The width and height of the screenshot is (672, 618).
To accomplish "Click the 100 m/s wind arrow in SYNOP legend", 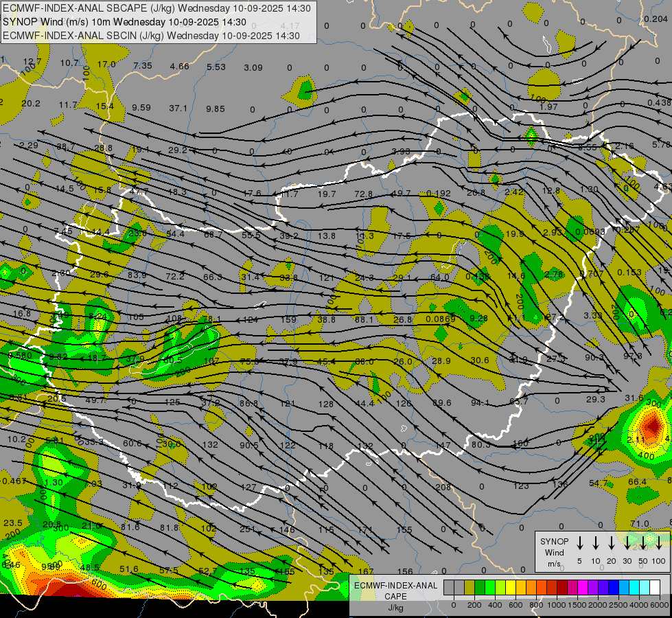I will tap(659, 542).
